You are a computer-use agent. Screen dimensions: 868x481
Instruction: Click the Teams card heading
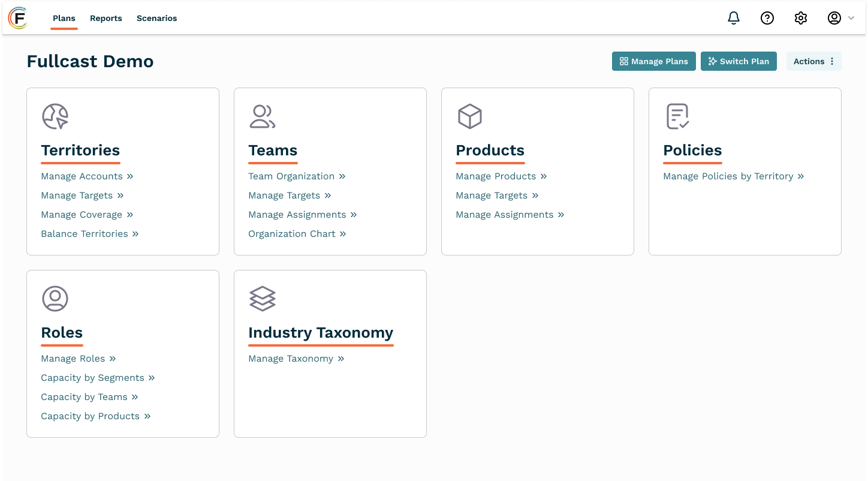[x=273, y=151]
